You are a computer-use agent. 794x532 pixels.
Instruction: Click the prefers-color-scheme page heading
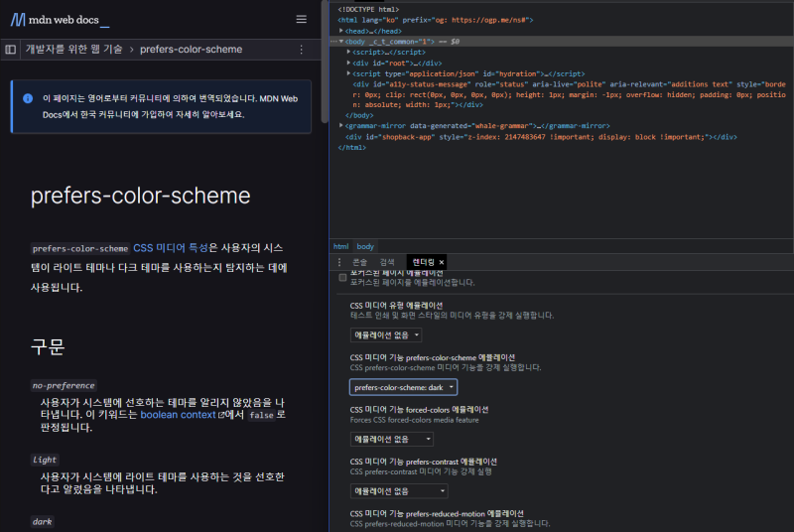[x=140, y=196]
